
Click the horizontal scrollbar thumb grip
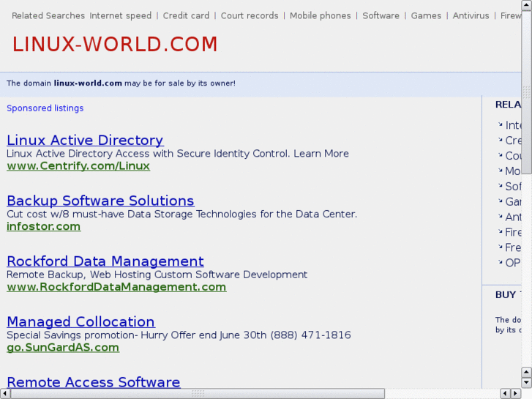[198, 394]
